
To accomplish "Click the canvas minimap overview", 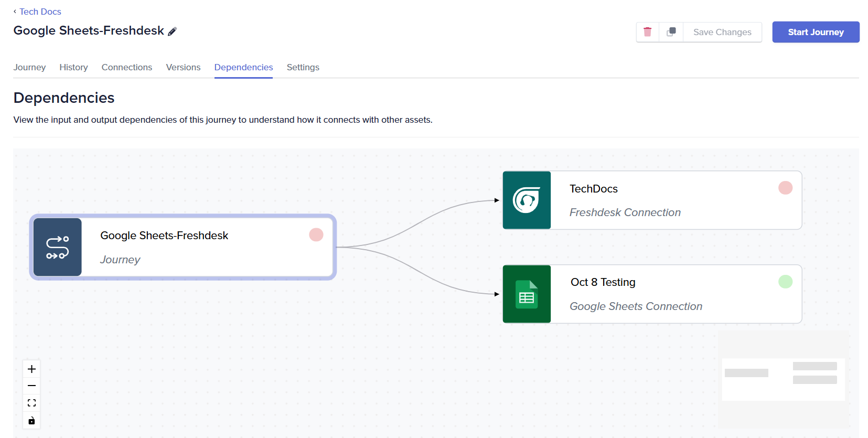I will click(x=784, y=379).
